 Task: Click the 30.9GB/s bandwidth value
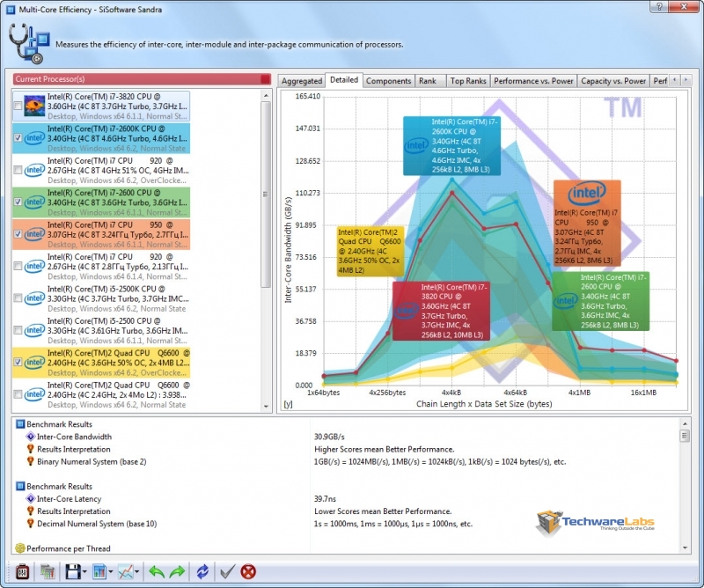coord(329,437)
